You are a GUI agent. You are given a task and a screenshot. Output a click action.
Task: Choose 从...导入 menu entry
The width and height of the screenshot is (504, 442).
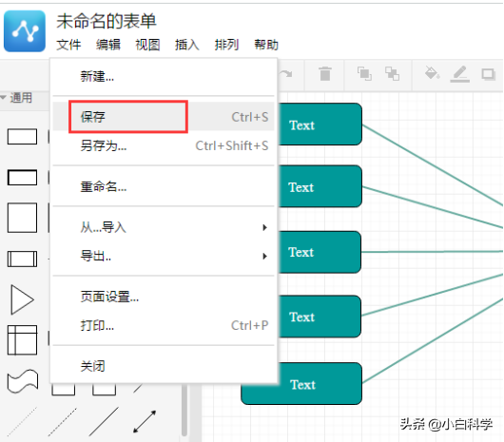click(x=164, y=227)
